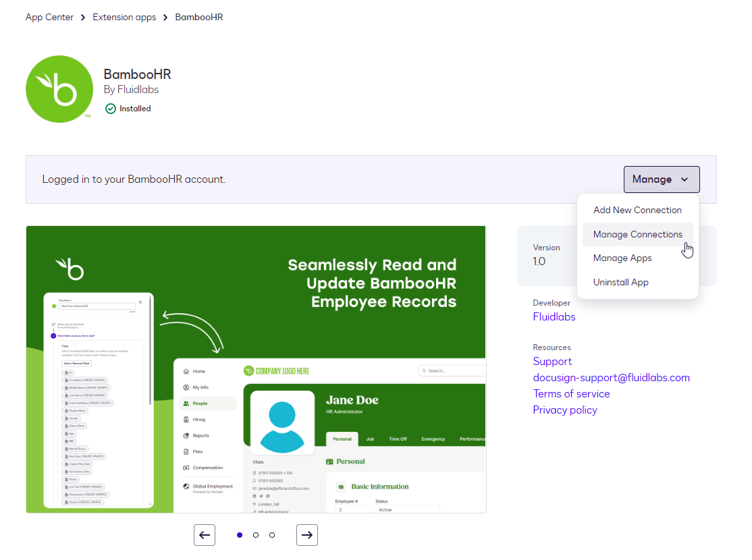Open the Fluidlabs developer link
Screen dimensions: 752x560
pos(554,316)
